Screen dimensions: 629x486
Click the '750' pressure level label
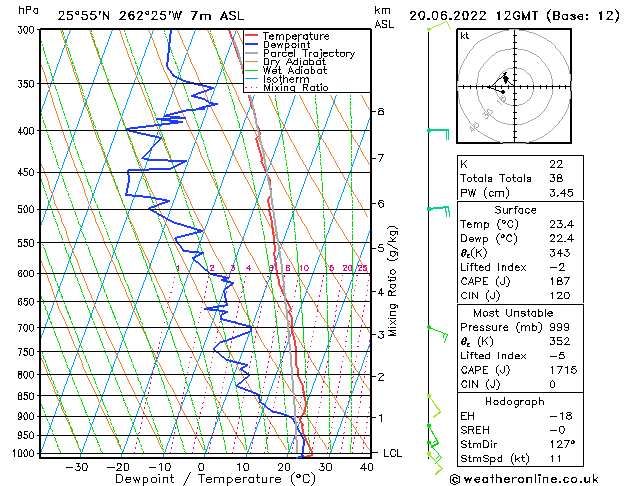click(28, 352)
